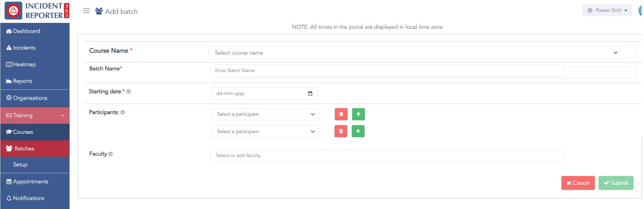Click Participants help question icon
644x209 pixels.
[x=123, y=112]
